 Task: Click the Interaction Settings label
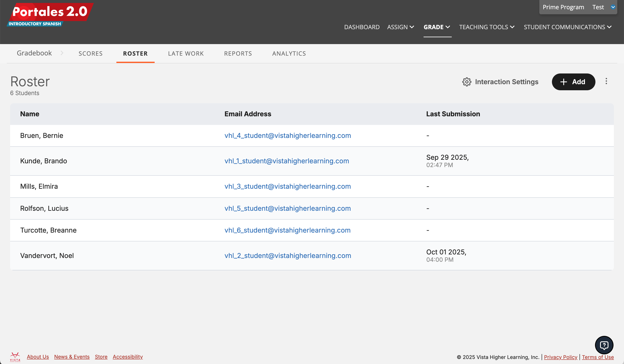pos(507,82)
